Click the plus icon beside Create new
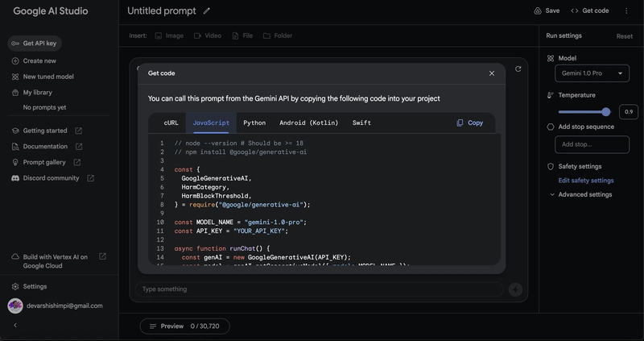The height and width of the screenshot is (341, 644). (x=15, y=61)
